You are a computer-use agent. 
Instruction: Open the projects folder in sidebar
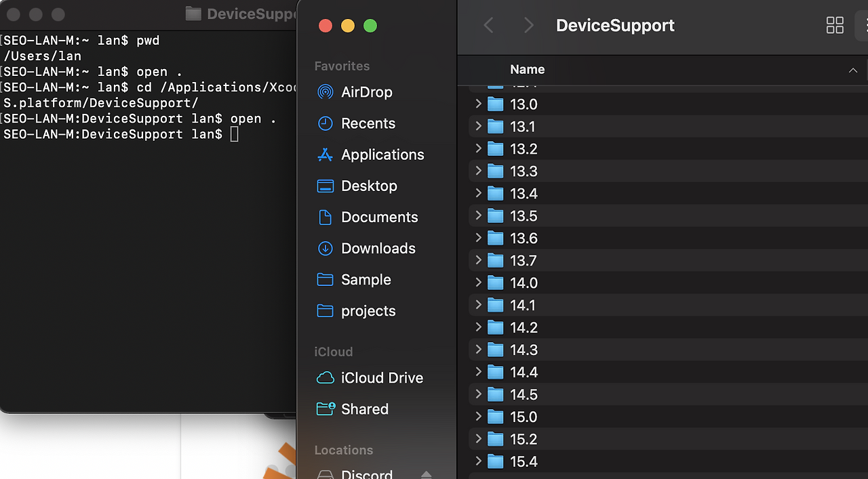(x=368, y=311)
